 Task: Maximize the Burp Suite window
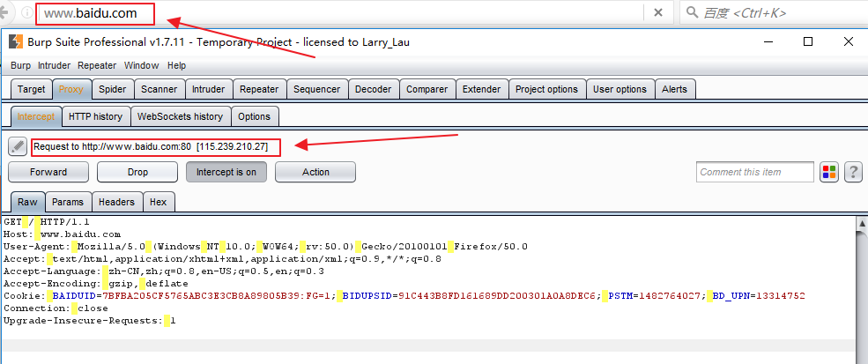(x=808, y=41)
